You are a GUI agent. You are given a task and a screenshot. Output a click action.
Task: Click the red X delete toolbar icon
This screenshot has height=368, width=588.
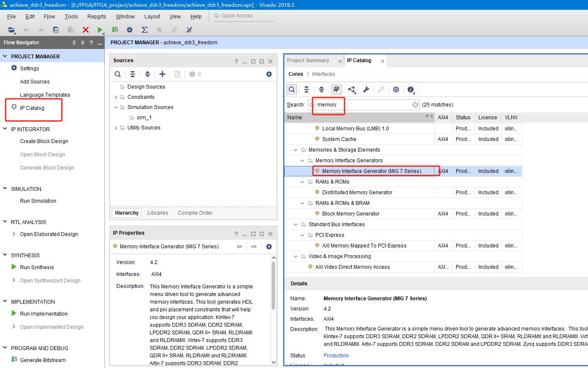(86, 30)
